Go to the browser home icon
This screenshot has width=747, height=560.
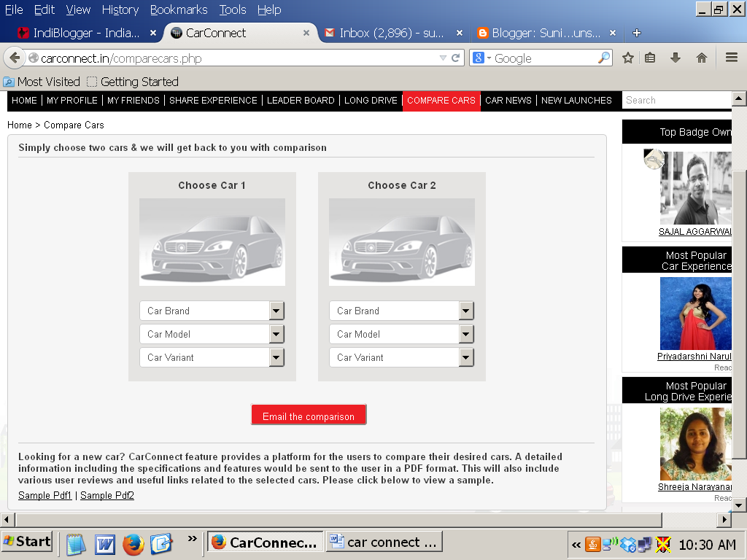(701, 58)
